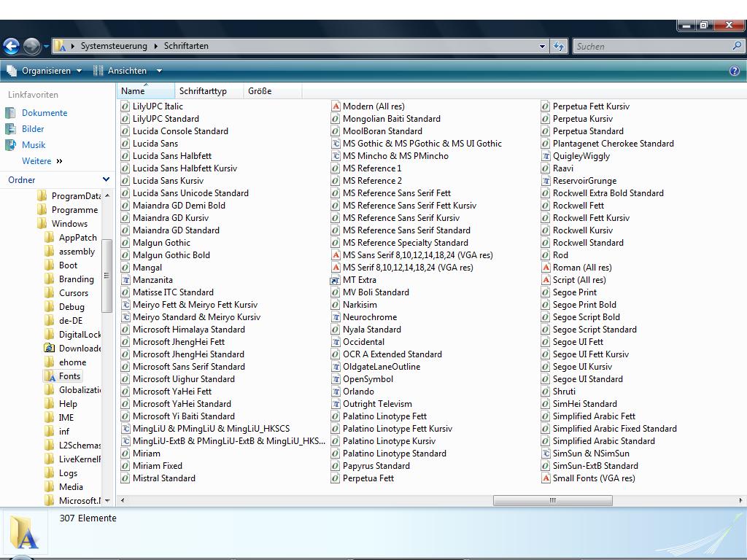Image resolution: width=747 pixels, height=560 pixels.
Task: Open the Ansichten views dropdown arrow
Action: click(159, 71)
